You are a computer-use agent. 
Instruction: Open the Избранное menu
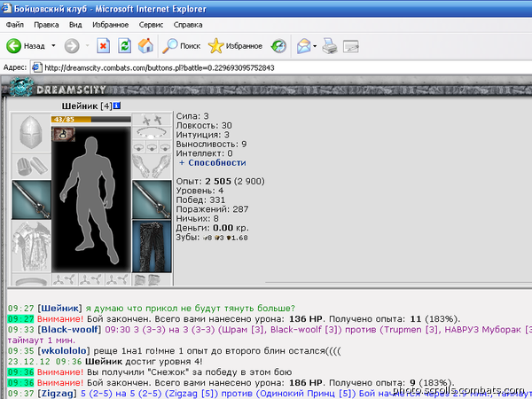pos(110,25)
